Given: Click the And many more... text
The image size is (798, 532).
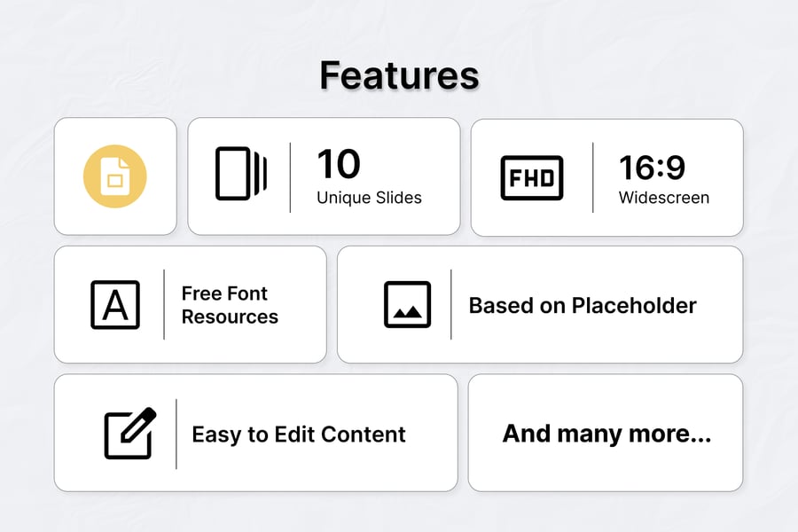Looking at the screenshot, I should click(x=606, y=434).
